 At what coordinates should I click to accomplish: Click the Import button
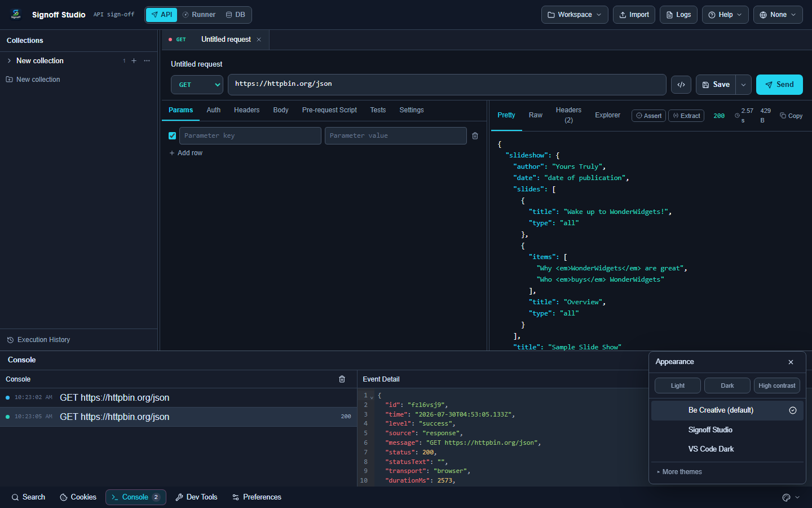[x=634, y=15]
